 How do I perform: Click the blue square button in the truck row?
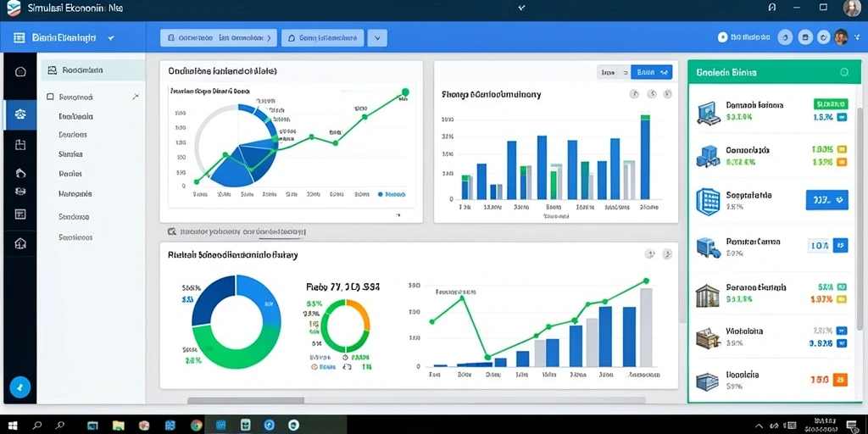[840, 245]
